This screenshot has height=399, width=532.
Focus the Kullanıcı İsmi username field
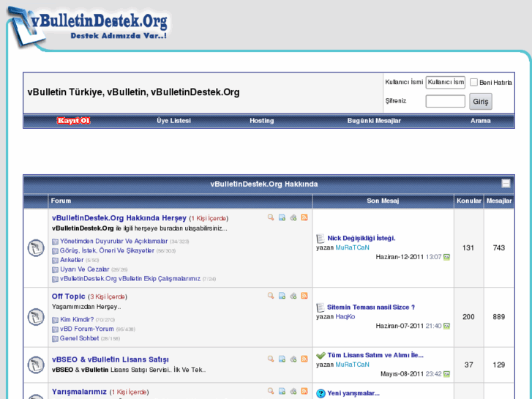pyautogui.click(x=446, y=82)
